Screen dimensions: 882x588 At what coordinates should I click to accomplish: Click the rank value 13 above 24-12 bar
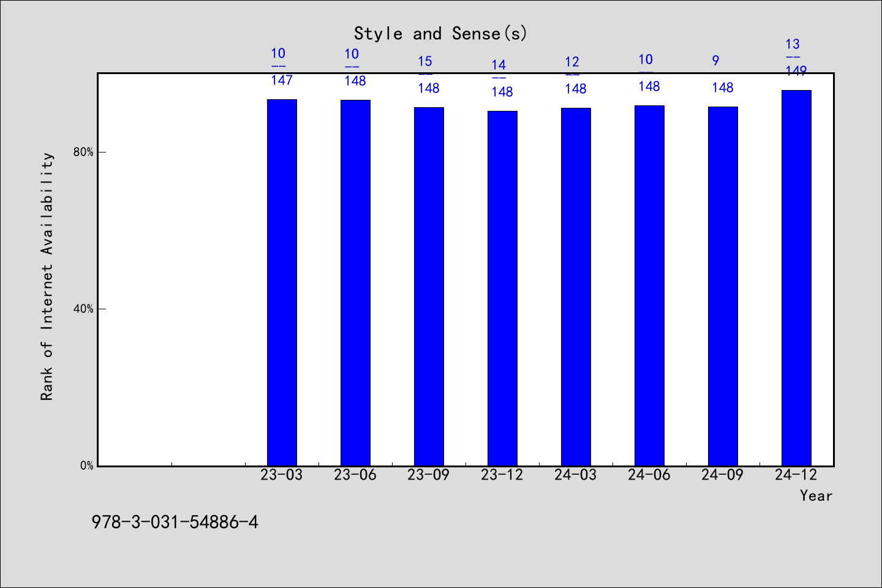pyautogui.click(x=793, y=44)
